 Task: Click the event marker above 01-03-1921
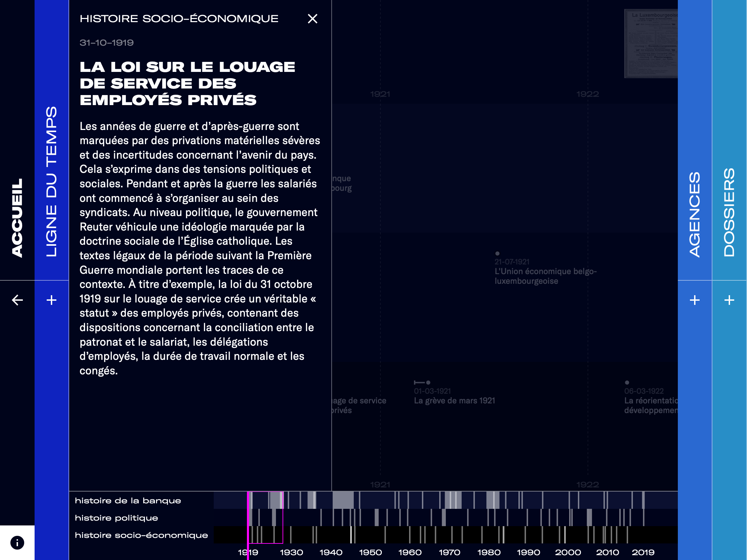(x=422, y=382)
